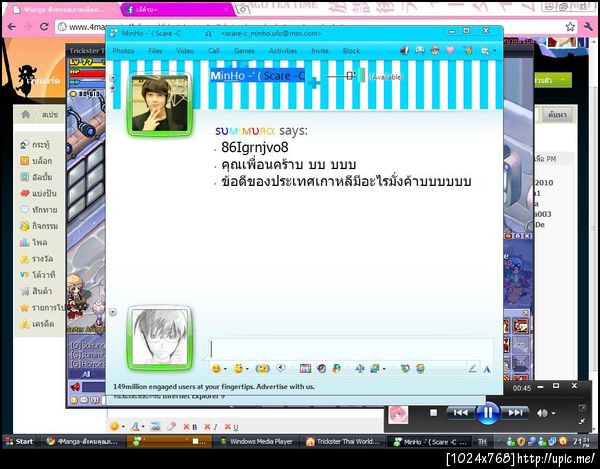Image resolution: width=600 pixels, height=469 pixels.
Task: Click the colorful picture grid icon in chat toolbar
Action: pyautogui.click(x=305, y=369)
